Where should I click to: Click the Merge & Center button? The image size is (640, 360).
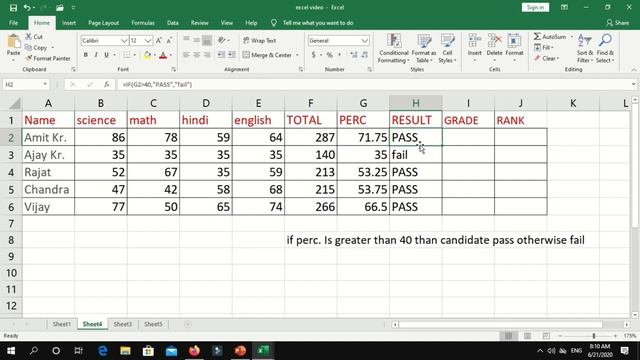pos(267,55)
